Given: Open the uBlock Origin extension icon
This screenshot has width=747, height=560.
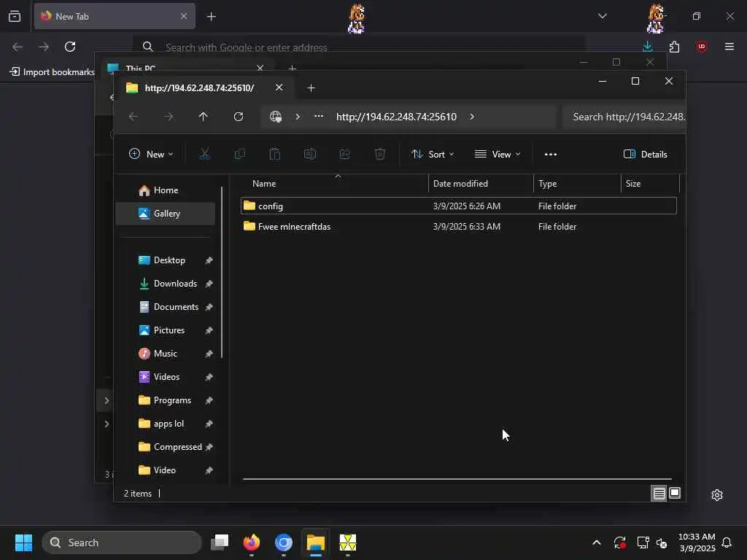Looking at the screenshot, I should [x=701, y=47].
